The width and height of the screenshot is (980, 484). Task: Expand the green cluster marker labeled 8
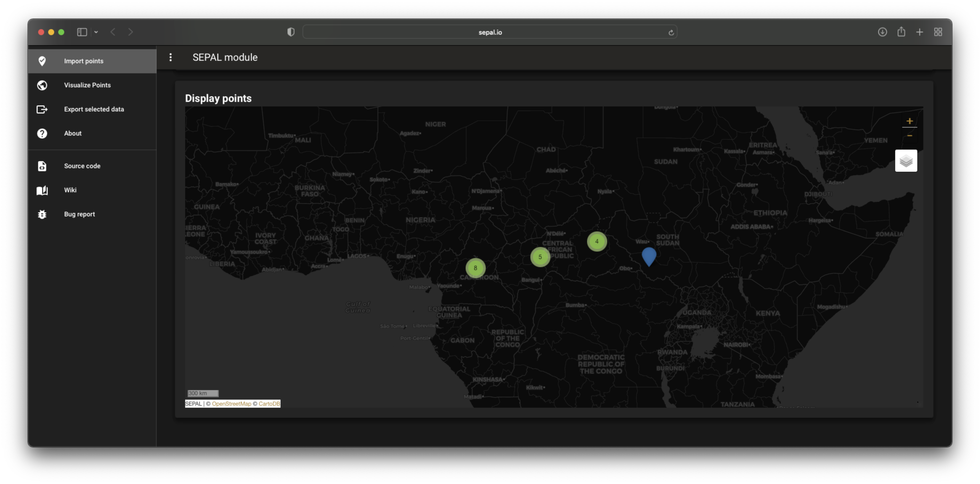(x=475, y=268)
